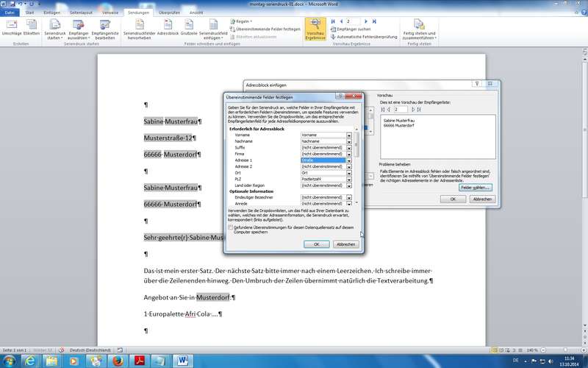Click the Word save icon in title bar

pos(12,4)
